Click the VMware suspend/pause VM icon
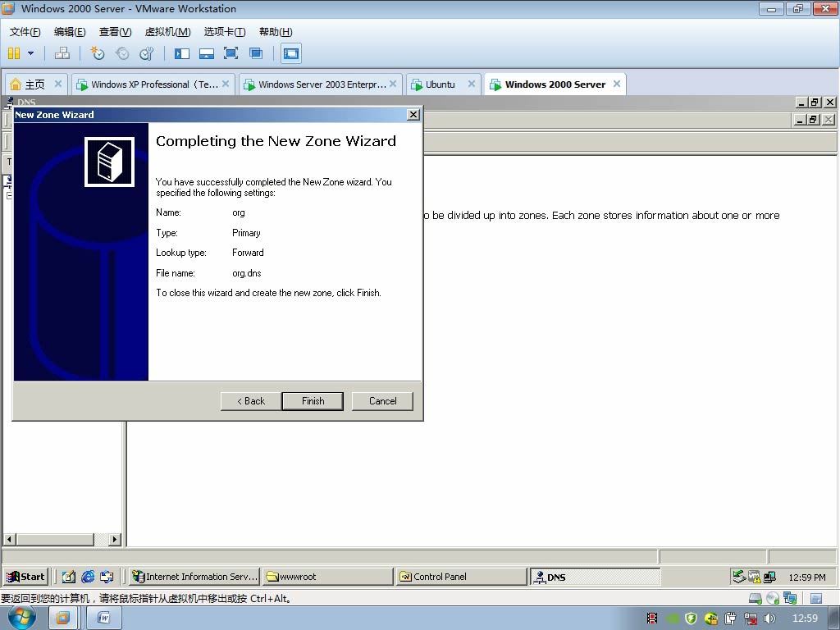The width and height of the screenshot is (840, 630). [14, 53]
